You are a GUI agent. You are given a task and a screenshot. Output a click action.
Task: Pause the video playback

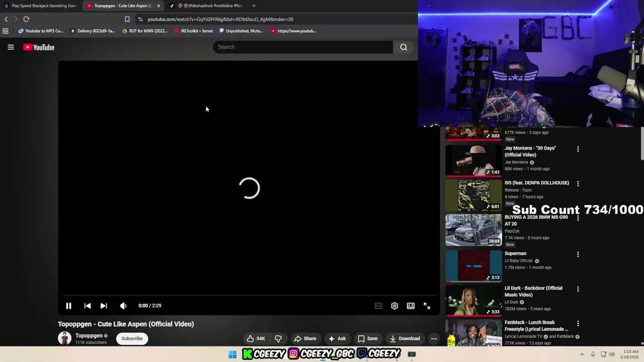click(68, 306)
